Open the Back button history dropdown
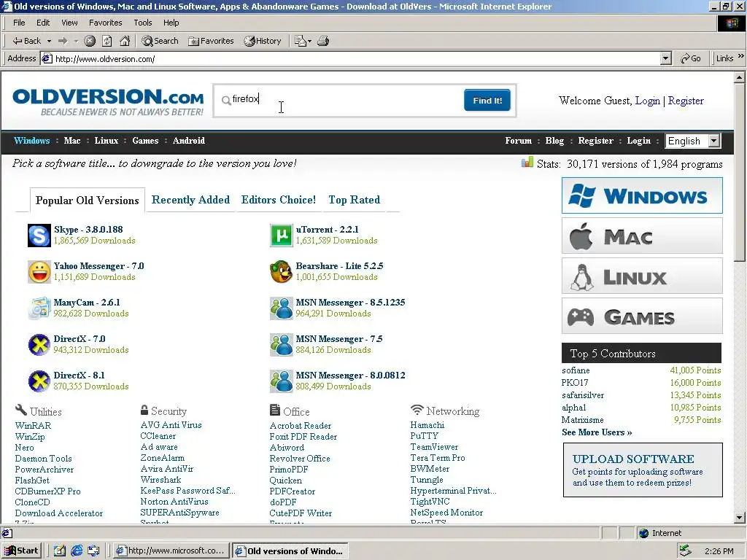This screenshot has height=560, width=747. 49,42
